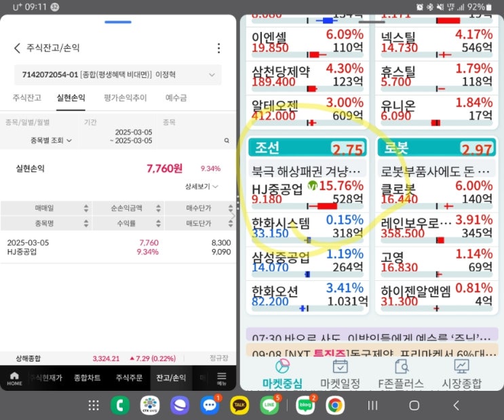
Task: Switch to the 주식잔고 tab
Action: coord(26,98)
